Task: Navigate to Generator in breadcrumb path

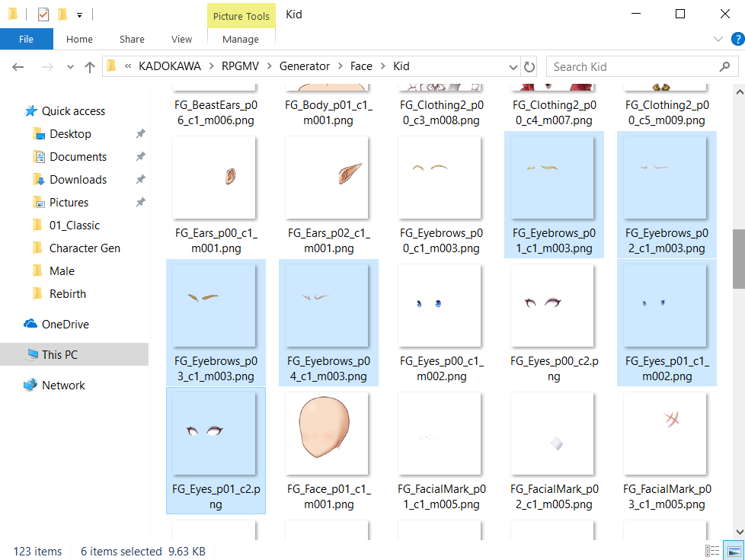Action: point(305,66)
